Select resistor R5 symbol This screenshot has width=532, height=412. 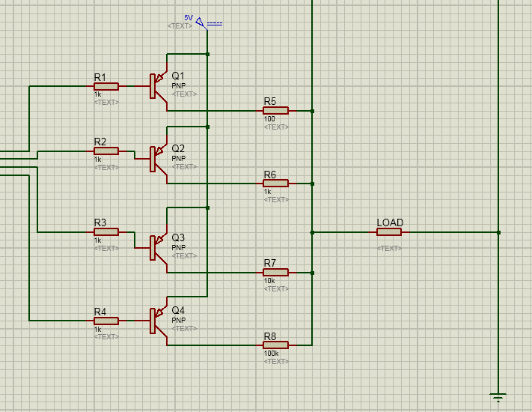click(x=275, y=111)
